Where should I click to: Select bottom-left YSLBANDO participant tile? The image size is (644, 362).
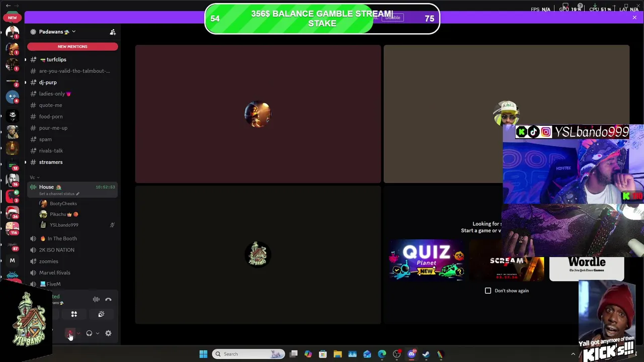(258, 255)
